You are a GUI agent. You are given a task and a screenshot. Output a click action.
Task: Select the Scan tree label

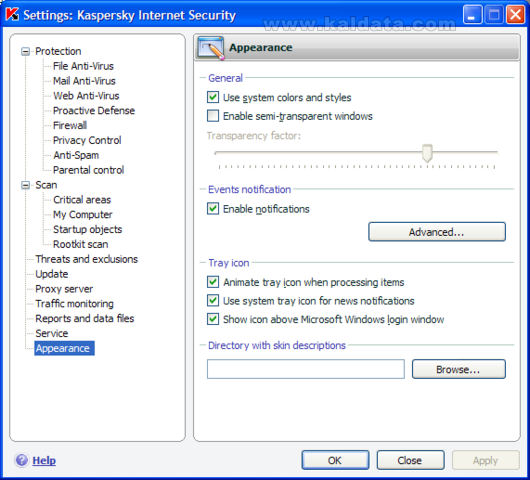46,185
